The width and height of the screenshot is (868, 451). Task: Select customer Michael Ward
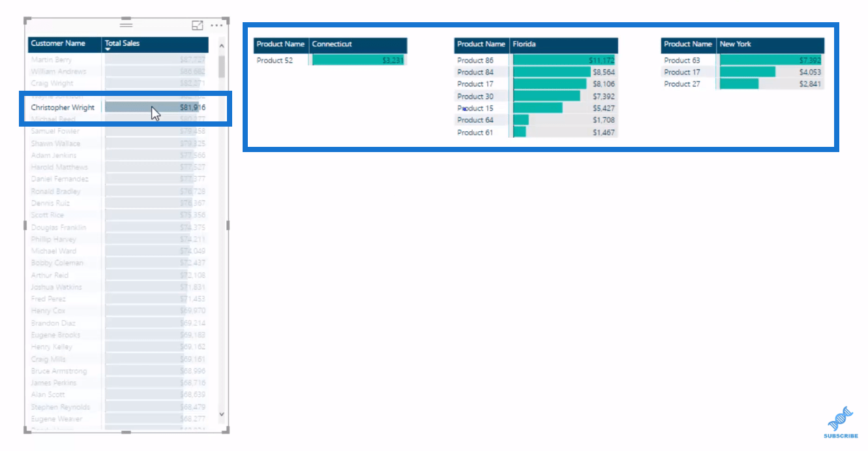pos(53,251)
